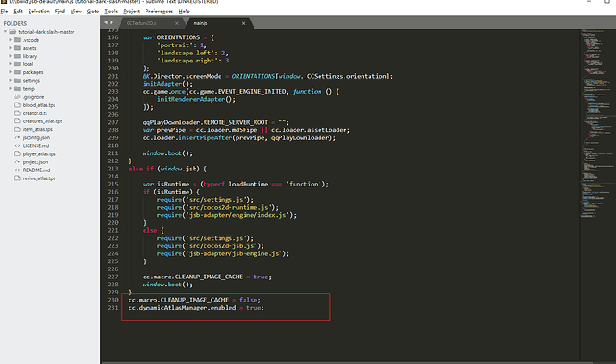
Task: Click the horizontal scrollbar at editor bottom
Action: click(x=347, y=362)
